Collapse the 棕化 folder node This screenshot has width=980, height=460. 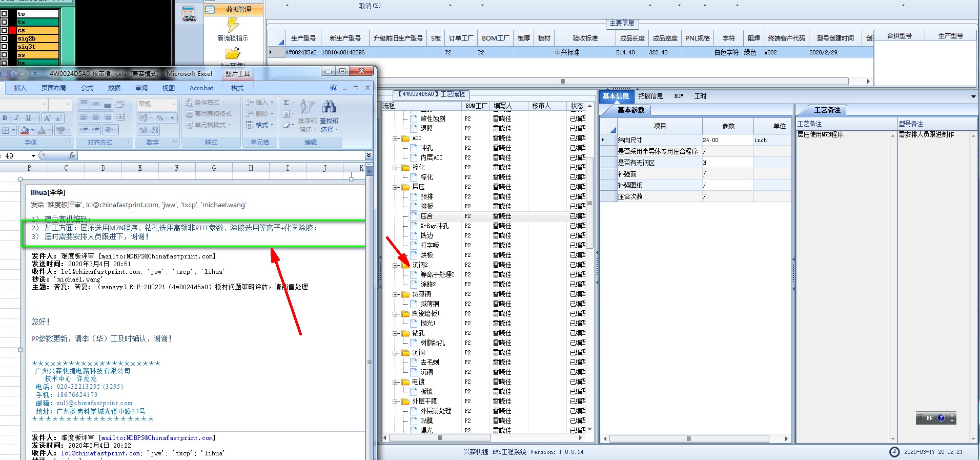(x=395, y=168)
